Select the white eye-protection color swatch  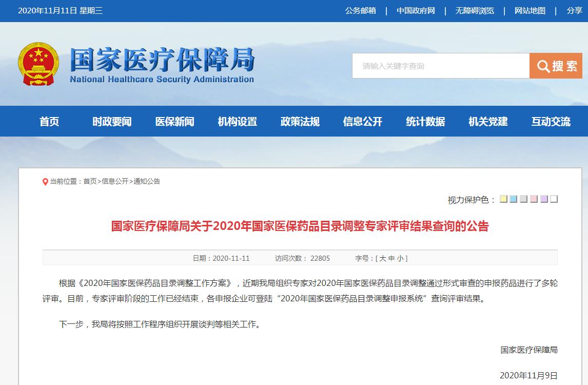point(554,199)
